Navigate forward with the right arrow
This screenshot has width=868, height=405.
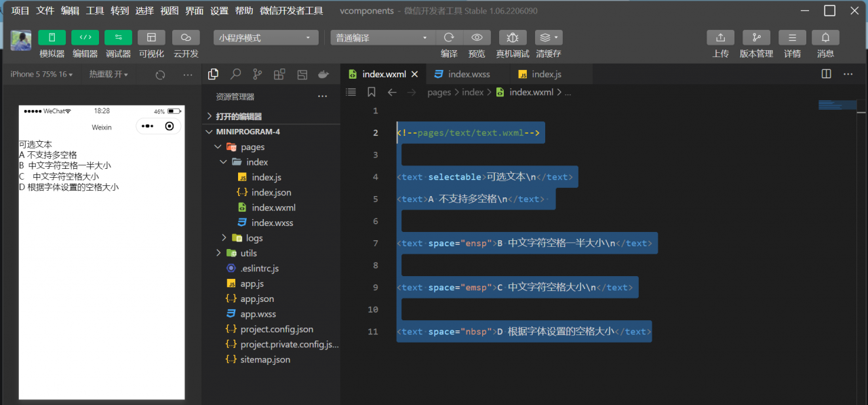point(412,92)
